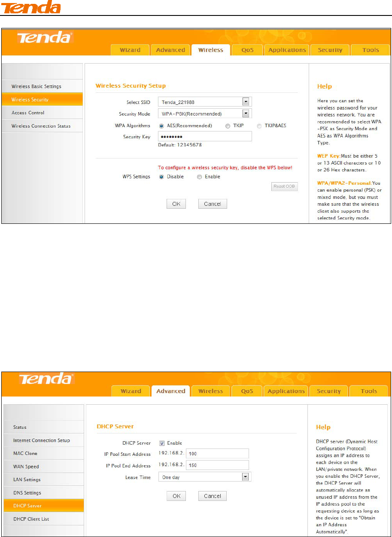
Task: Open DHCP Client List sidebar item
Action: (43, 519)
